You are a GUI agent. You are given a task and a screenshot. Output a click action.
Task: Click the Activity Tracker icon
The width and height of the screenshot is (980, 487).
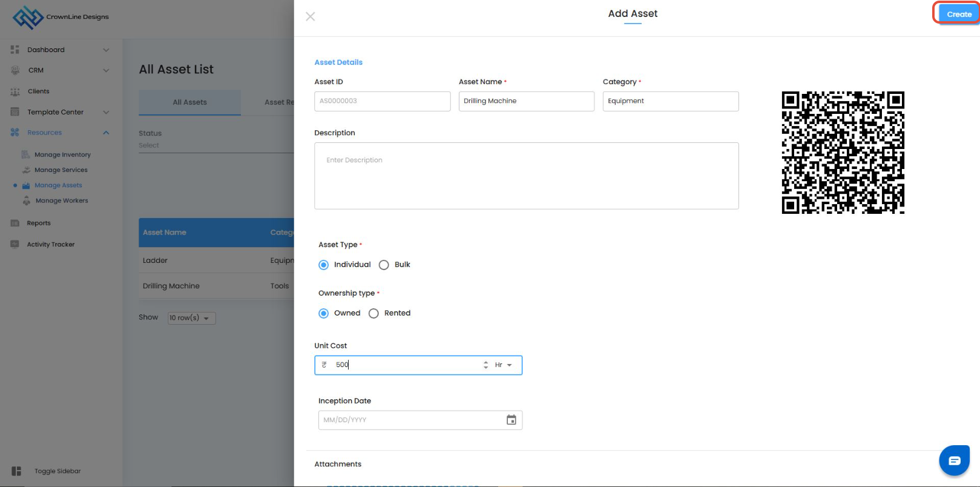click(x=15, y=244)
